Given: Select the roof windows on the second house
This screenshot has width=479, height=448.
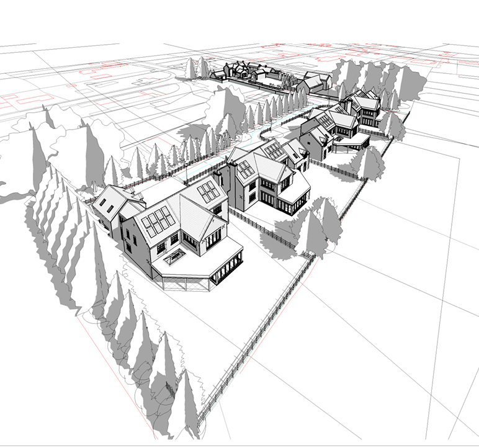Looking at the screenshot, I should coord(246,168).
